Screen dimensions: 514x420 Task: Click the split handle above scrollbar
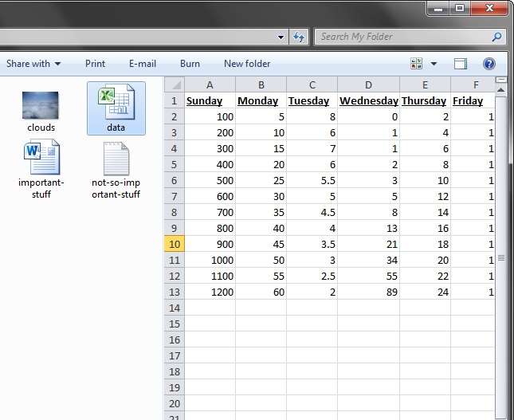[x=501, y=80]
